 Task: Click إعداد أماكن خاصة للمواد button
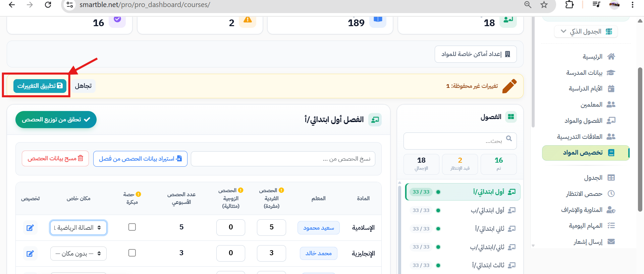pyautogui.click(x=476, y=54)
